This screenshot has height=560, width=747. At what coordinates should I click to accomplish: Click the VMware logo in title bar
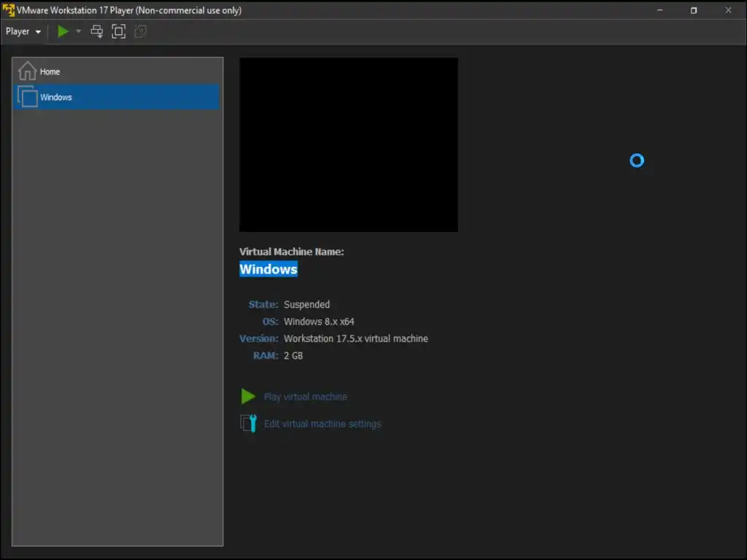click(x=9, y=10)
